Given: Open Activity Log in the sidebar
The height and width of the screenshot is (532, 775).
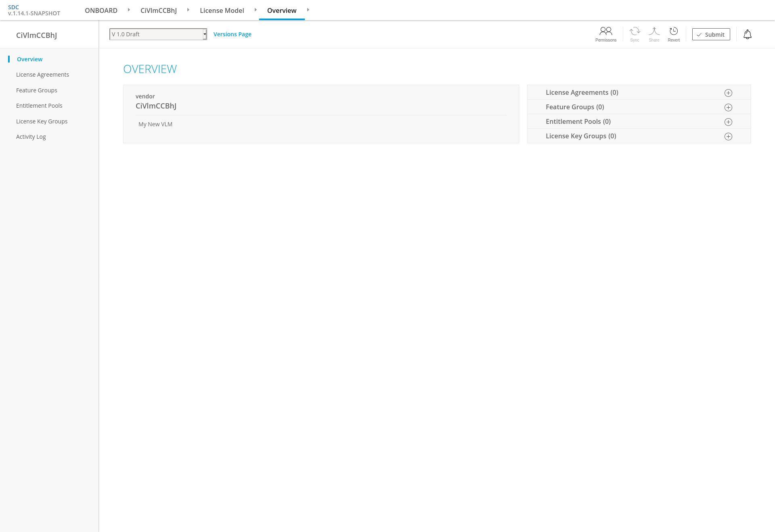Looking at the screenshot, I should click(x=31, y=137).
